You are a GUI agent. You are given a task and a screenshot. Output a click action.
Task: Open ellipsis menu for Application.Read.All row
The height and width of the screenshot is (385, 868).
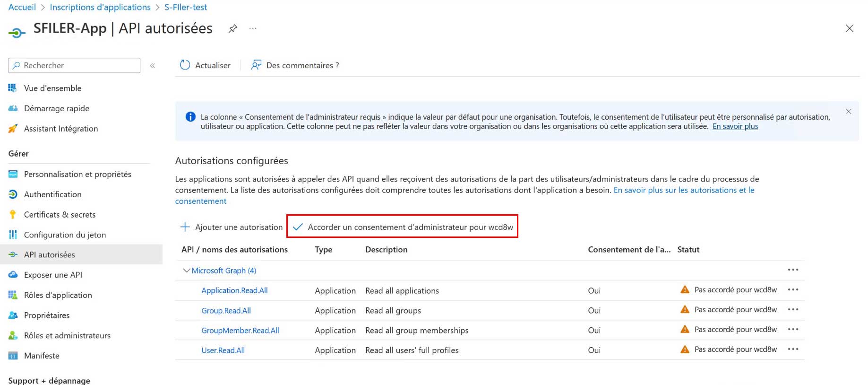pos(793,289)
